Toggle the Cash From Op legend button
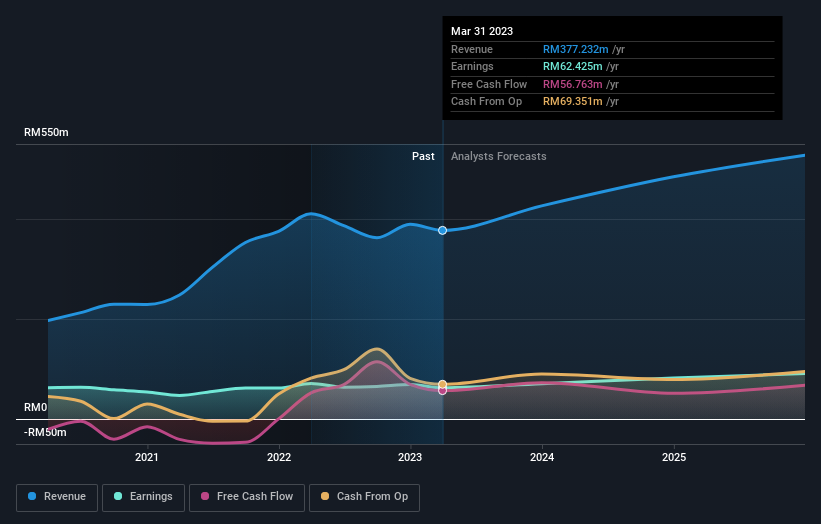The height and width of the screenshot is (524, 821). tap(364, 497)
